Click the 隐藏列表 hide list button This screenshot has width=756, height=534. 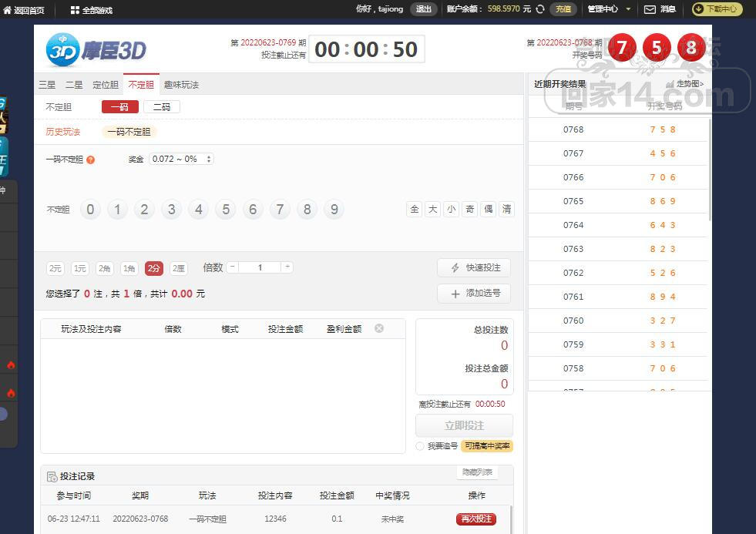click(x=477, y=472)
